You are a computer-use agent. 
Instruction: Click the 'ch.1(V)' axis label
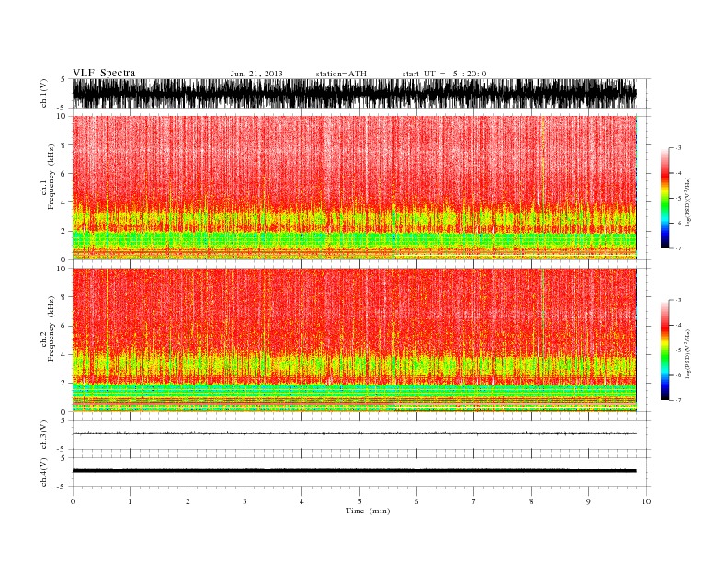tap(44, 93)
